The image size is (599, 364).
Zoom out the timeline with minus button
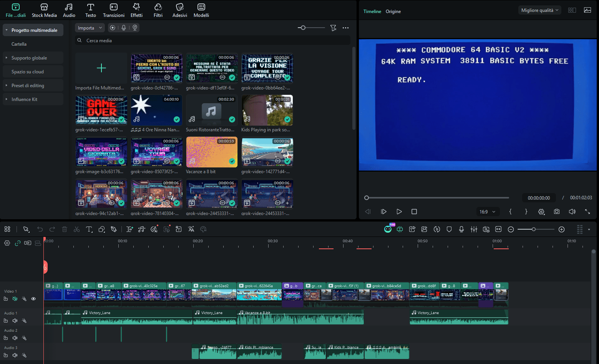(511, 229)
